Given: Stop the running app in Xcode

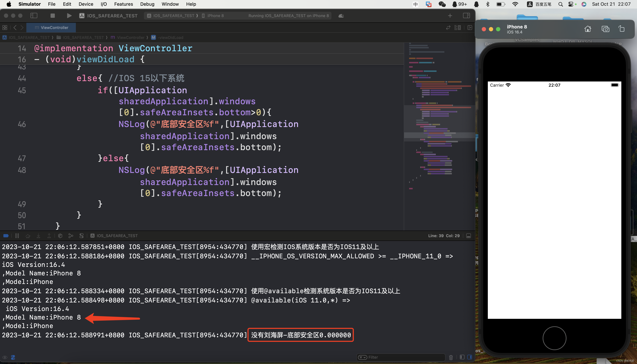Looking at the screenshot, I should point(53,15).
